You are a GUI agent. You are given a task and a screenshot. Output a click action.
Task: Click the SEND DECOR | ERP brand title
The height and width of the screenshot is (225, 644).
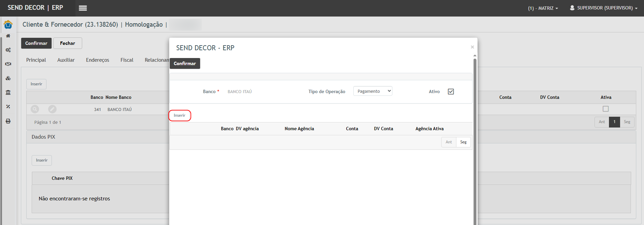click(35, 8)
